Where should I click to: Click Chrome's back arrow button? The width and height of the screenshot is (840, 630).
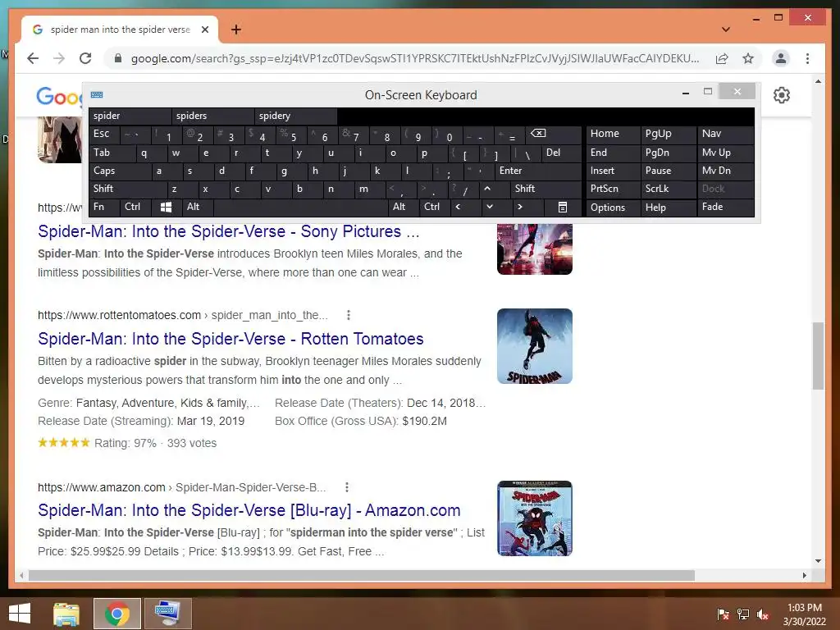pyautogui.click(x=33, y=58)
